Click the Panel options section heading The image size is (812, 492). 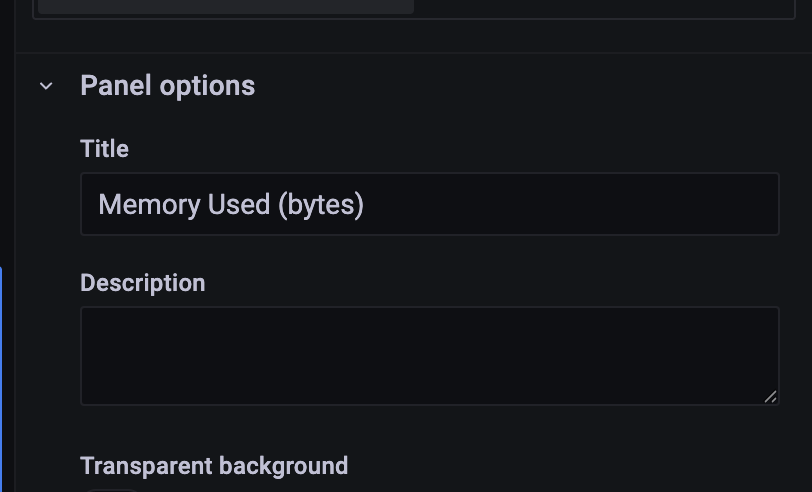tap(167, 86)
